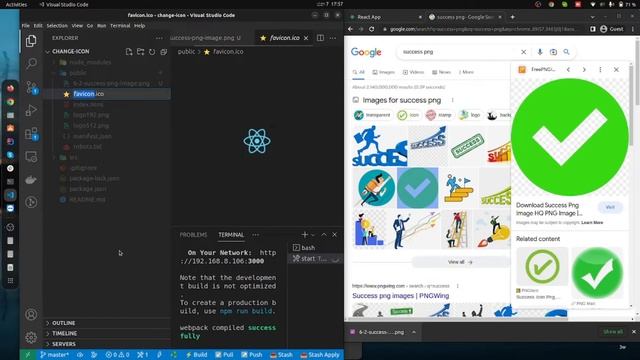
Task: Click the Visit button in image preview
Action: [610, 207]
